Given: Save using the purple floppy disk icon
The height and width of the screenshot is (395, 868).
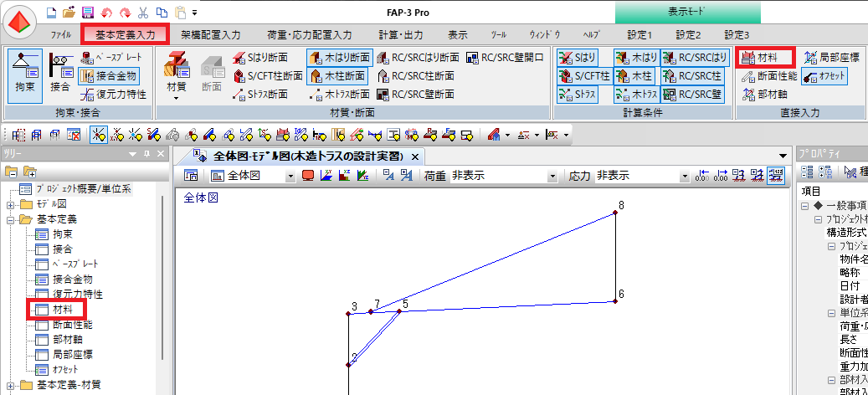Looking at the screenshot, I should coord(87,12).
